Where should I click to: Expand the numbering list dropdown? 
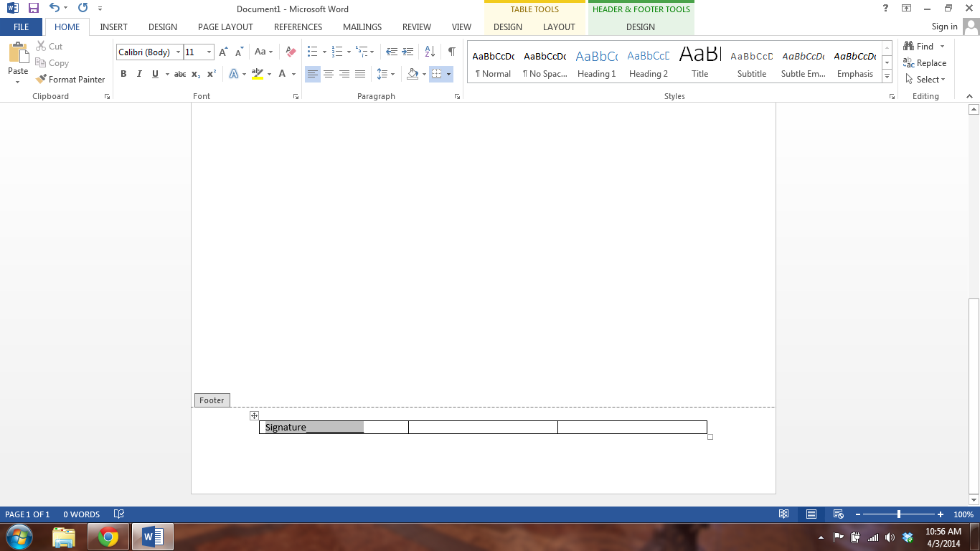tap(349, 52)
